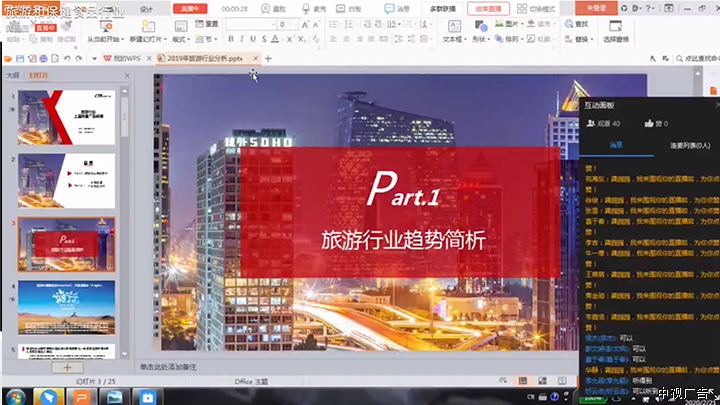Open the font name combo box
The image size is (720, 405).
click(x=251, y=24)
